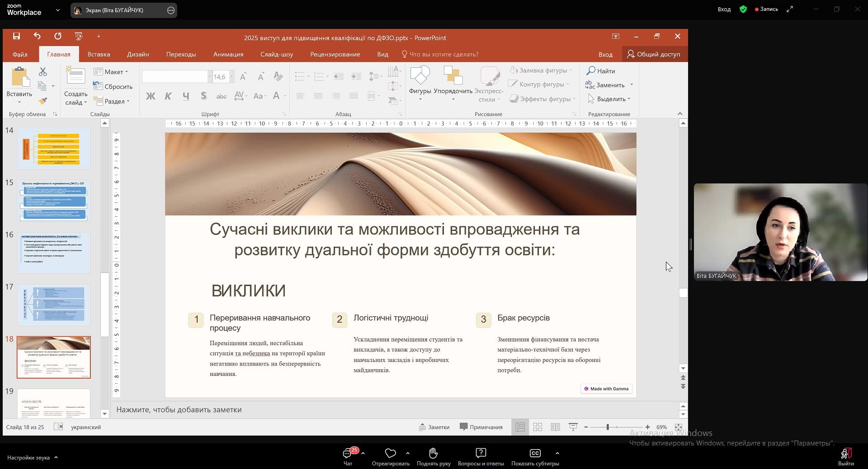Viewport: 868px width, 469px height.
Task: Click Заменить replace button
Action: point(605,85)
